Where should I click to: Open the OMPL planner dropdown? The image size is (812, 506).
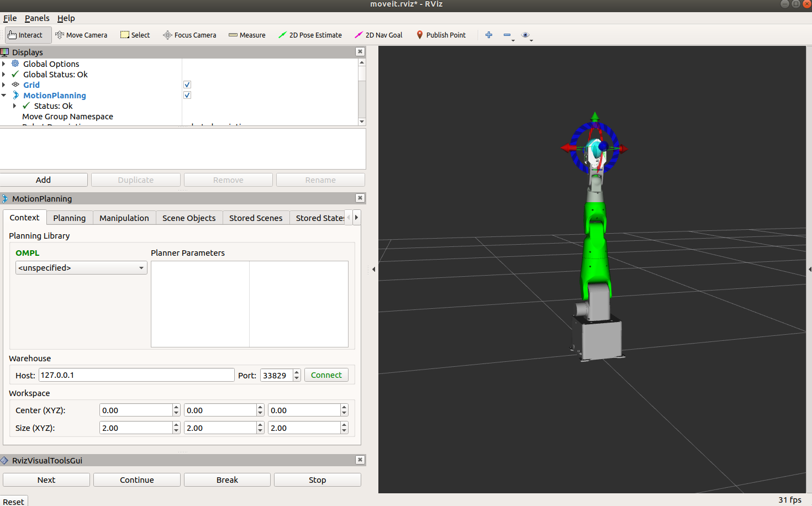pos(81,268)
